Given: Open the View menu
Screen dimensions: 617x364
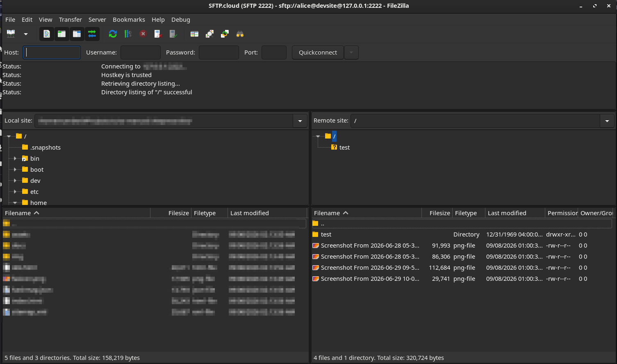Looking at the screenshot, I should point(46,20).
